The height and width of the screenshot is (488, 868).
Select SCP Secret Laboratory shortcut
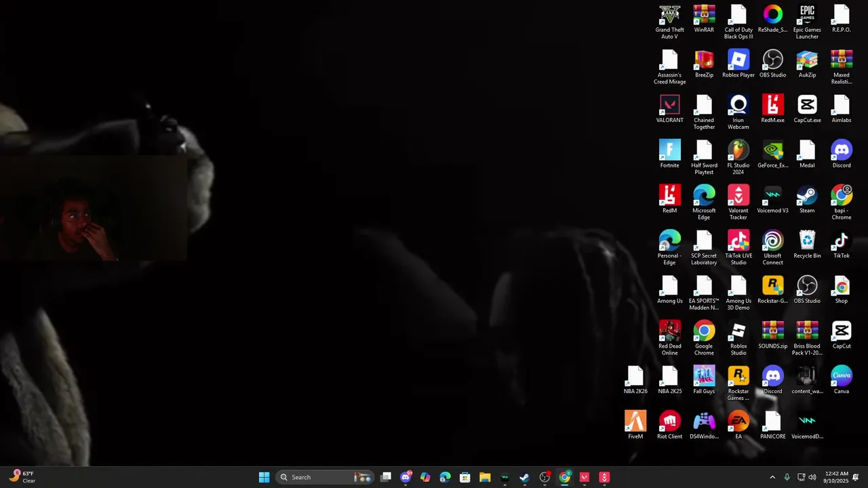pos(704,248)
